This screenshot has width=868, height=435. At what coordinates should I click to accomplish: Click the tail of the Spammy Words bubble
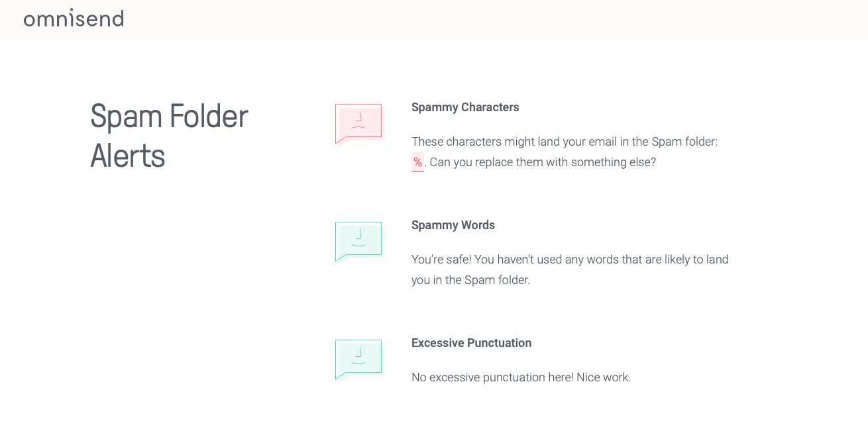click(x=342, y=258)
